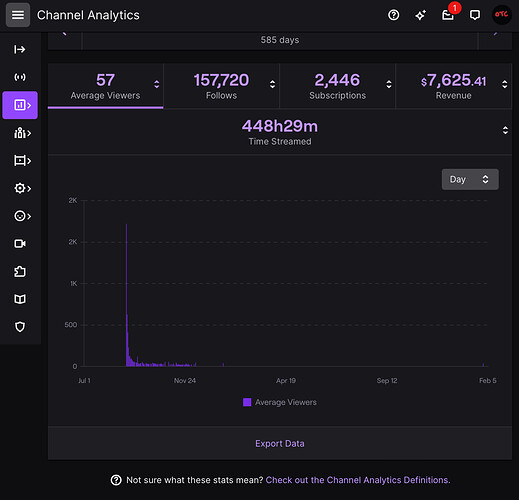Open the Settings gear icon in sidebar
This screenshot has height=500, width=519.
(x=22, y=188)
